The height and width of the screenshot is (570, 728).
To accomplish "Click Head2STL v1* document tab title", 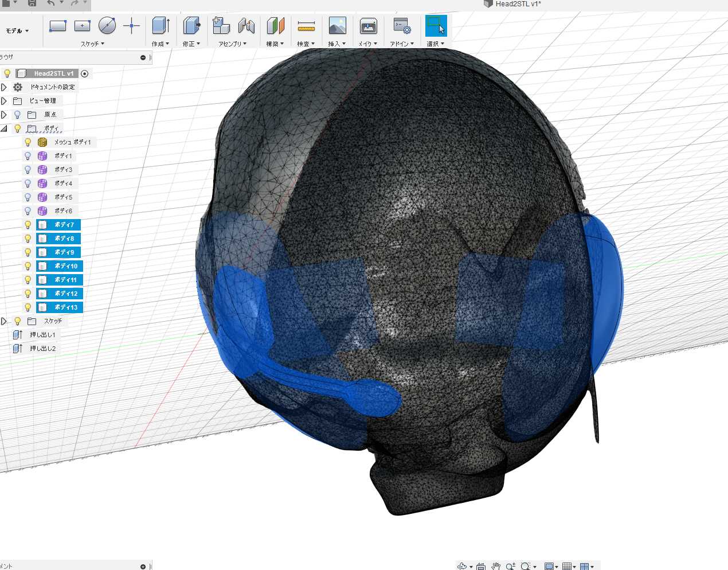I will (518, 3).
